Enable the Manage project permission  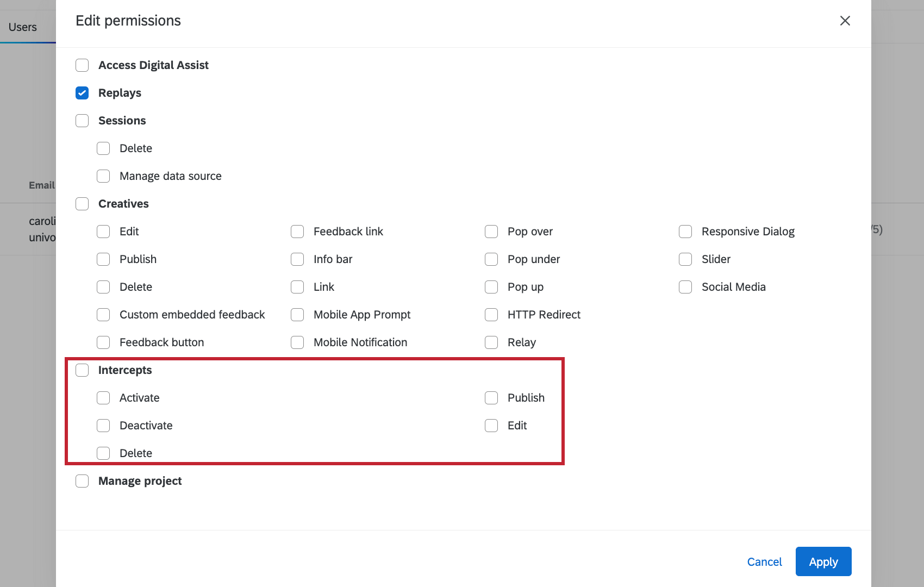(82, 481)
